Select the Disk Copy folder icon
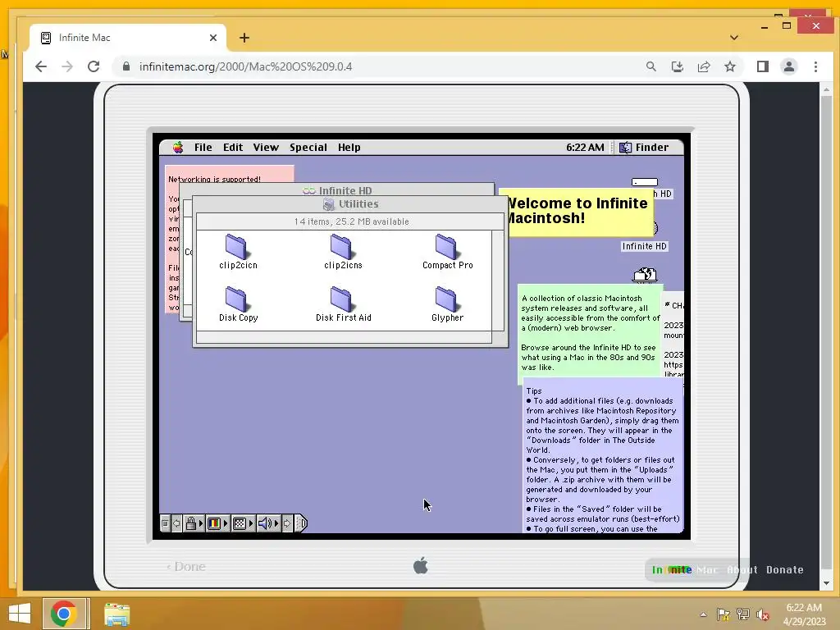 pyautogui.click(x=235, y=299)
